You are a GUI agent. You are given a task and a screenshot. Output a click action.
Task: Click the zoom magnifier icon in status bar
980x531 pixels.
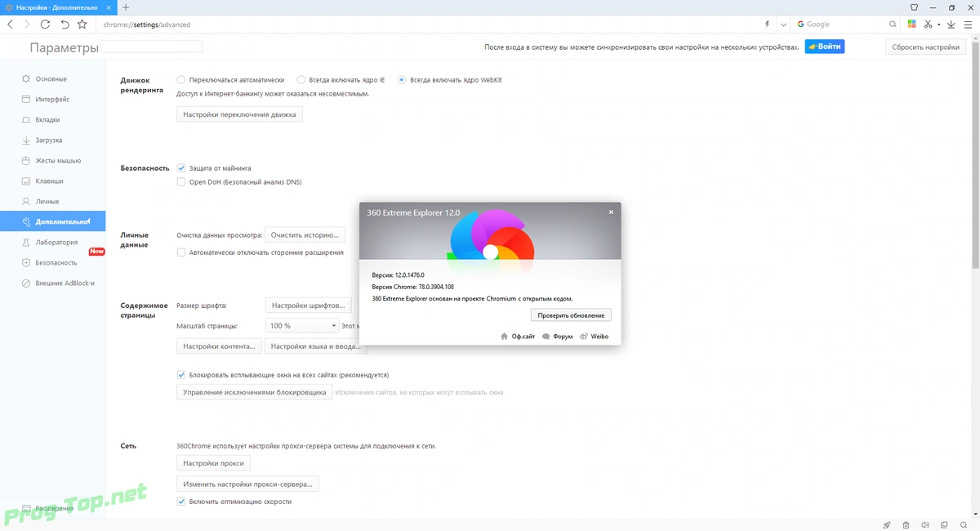pos(964,524)
